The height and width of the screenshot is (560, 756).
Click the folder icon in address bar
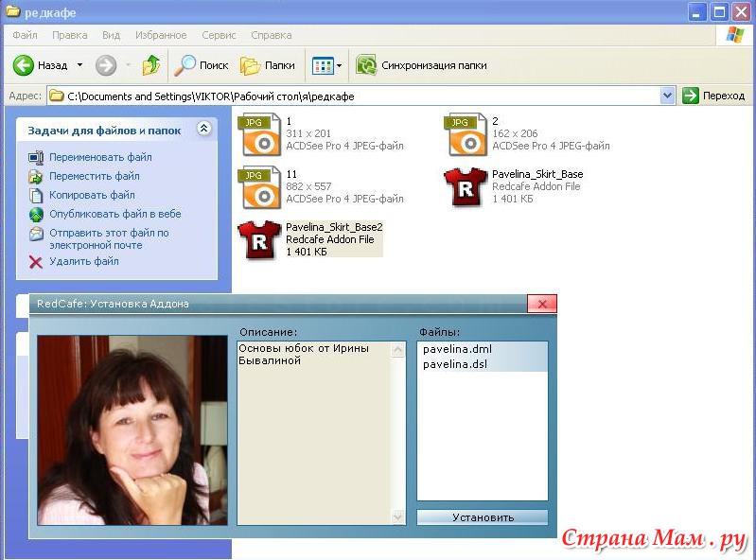[57, 96]
